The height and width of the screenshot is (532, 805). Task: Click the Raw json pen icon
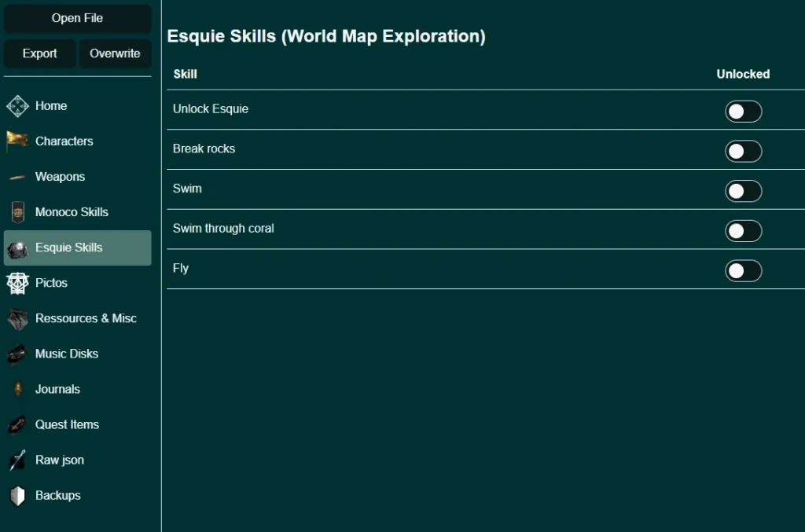point(17,460)
